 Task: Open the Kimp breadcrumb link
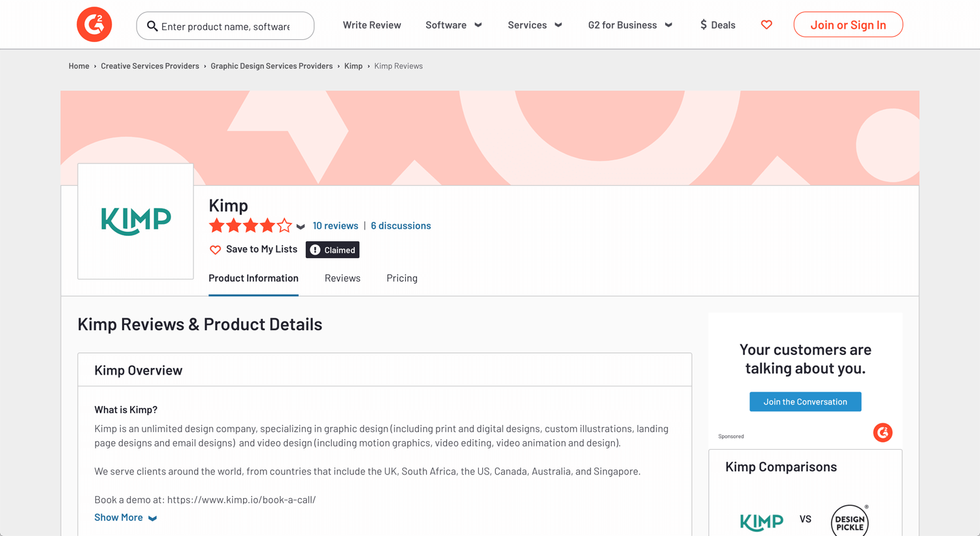[x=353, y=66]
